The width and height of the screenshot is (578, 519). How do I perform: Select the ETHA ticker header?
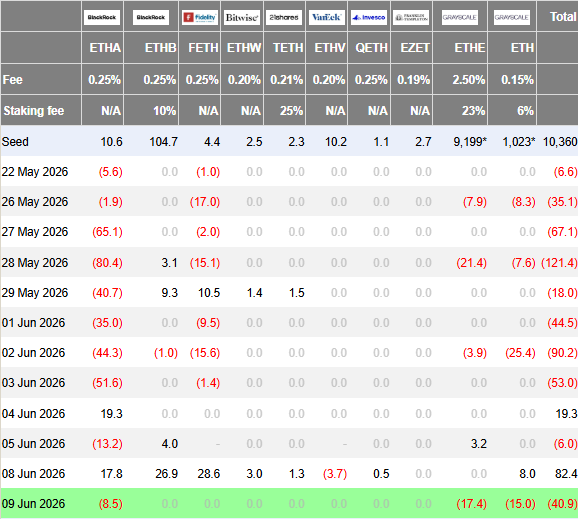(105, 48)
